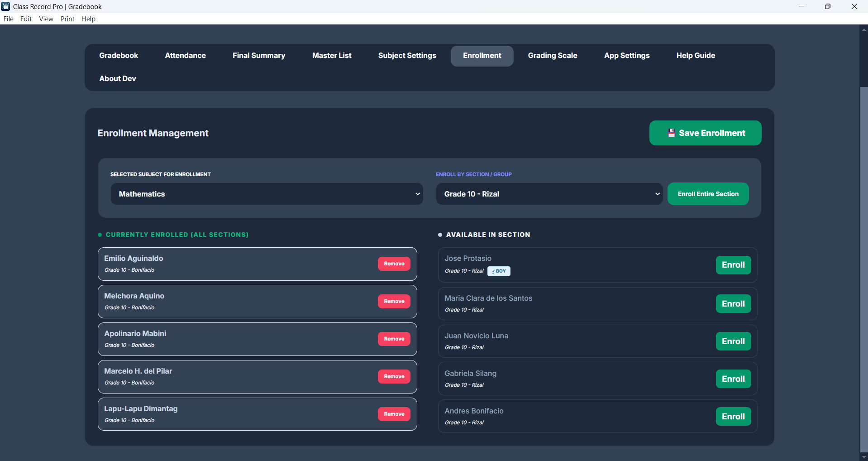The image size is (868, 461).
Task: Click the Class Record Pro app icon
Action: click(5, 6)
